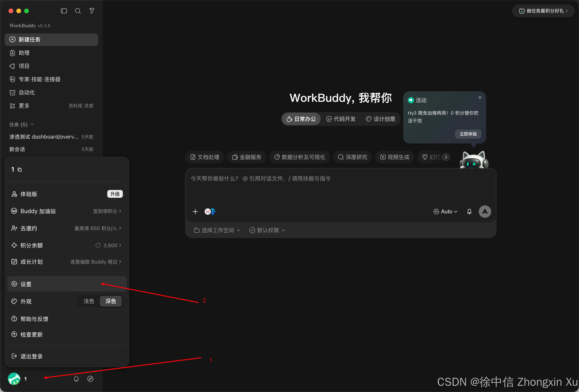Image resolution: width=579 pixels, height=392 pixels.
Task: Open 专家·技能·连接器 in the sidebar
Action: point(51,79)
